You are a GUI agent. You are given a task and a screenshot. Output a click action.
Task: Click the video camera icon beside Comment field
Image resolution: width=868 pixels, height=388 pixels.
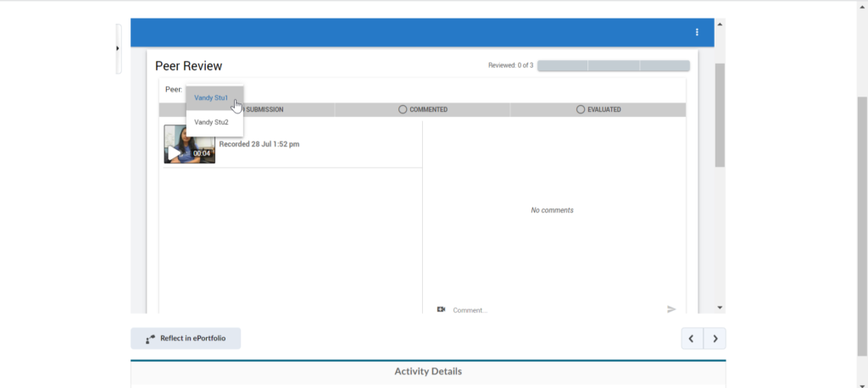(441, 310)
